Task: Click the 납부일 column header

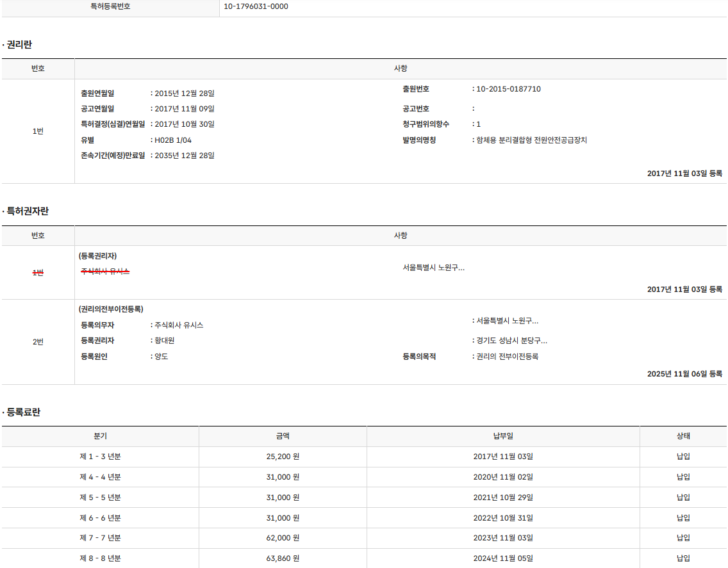Action: pos(503,436)
